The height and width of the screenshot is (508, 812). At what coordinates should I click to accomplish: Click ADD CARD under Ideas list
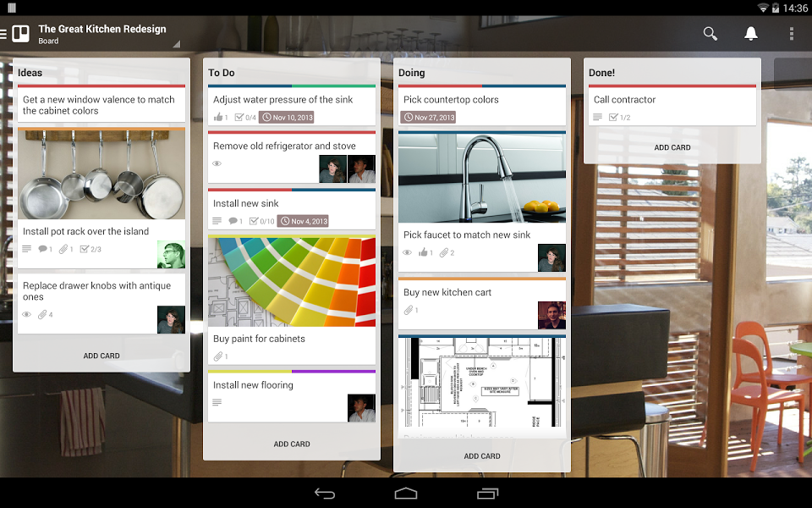pos(101,356)
